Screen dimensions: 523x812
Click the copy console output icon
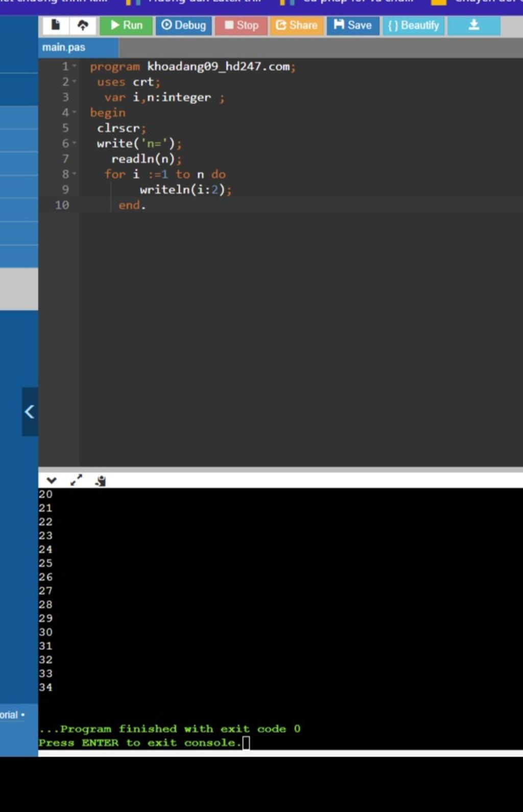101,480
